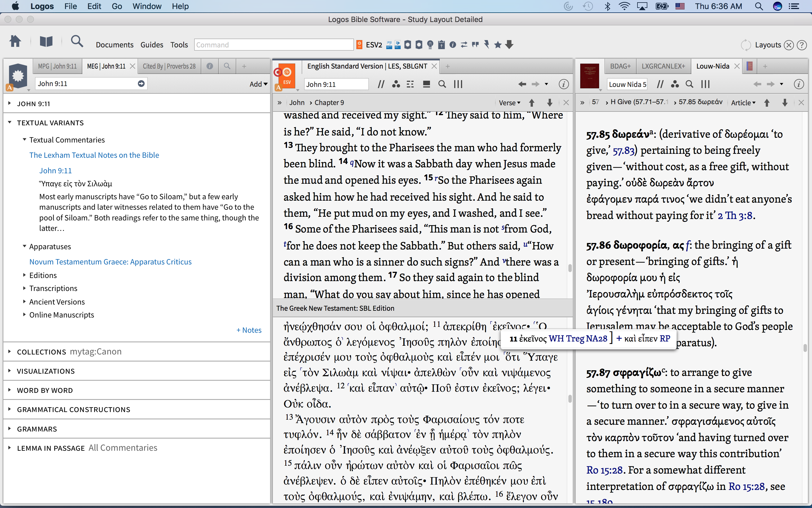Click the + Notes link
The height and width of the screenshot is (508, 812).
click(249, 330)
